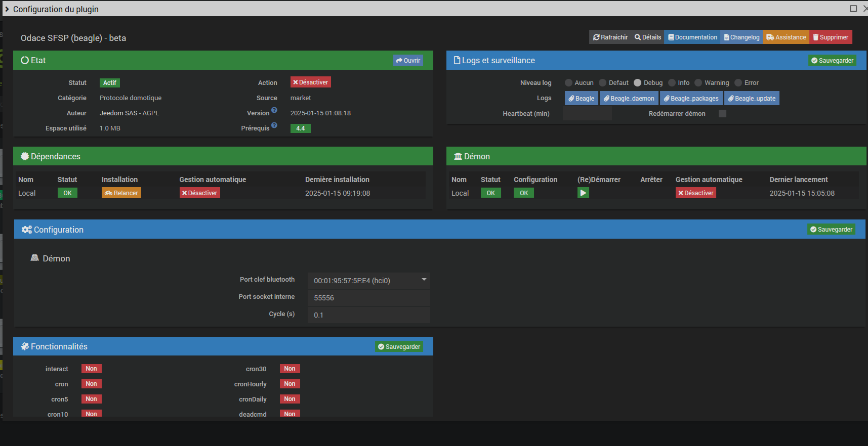Click the Port socket interne input field
868x446 pixels.
pos(369,297)
